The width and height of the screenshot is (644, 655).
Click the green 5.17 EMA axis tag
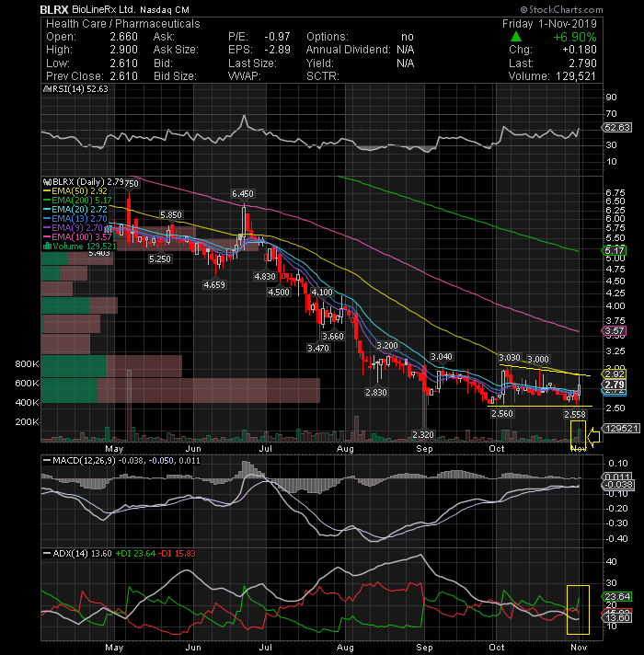pyautogui.click(x=614, y=250)
